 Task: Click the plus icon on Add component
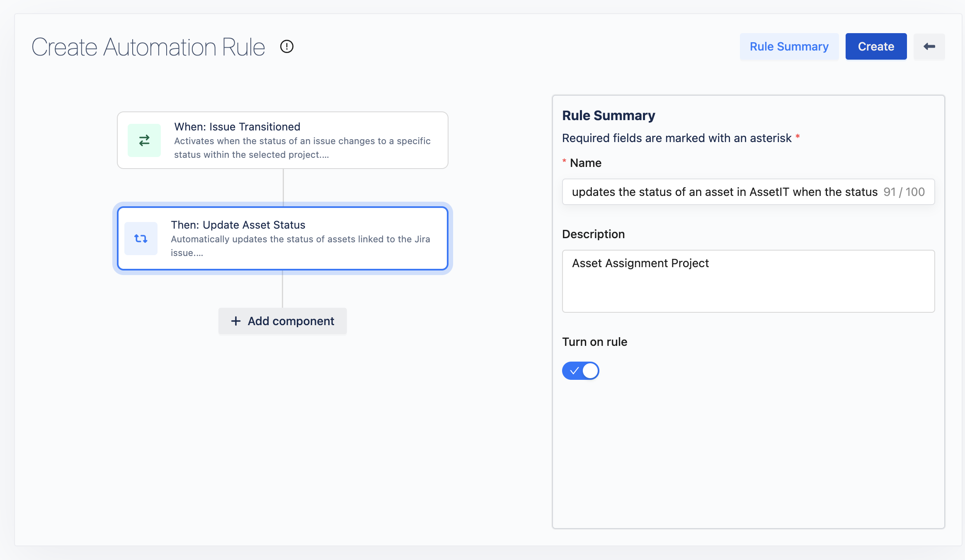236,321
